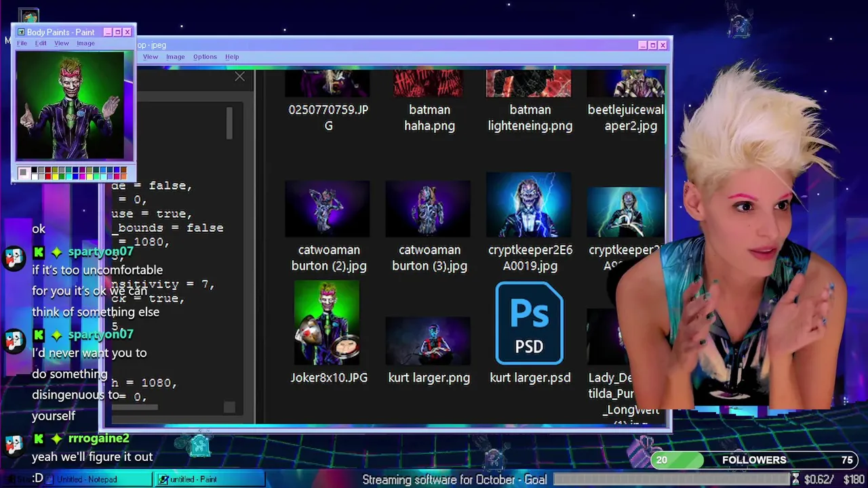Pick the magenta swatch in Paint palette
The width and height of the screenshot is (868, 488).
pyautogui.click(x=83, y=176)
